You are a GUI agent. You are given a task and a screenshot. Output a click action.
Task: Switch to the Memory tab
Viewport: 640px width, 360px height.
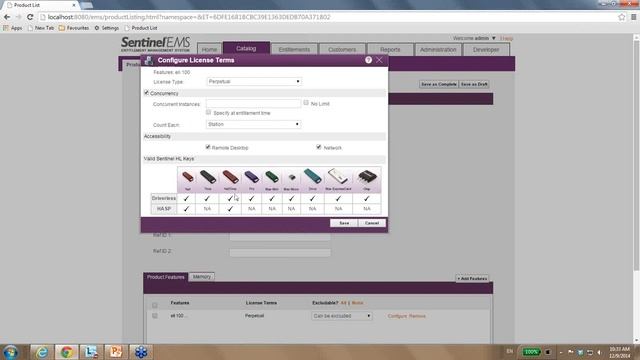[202, 277]
